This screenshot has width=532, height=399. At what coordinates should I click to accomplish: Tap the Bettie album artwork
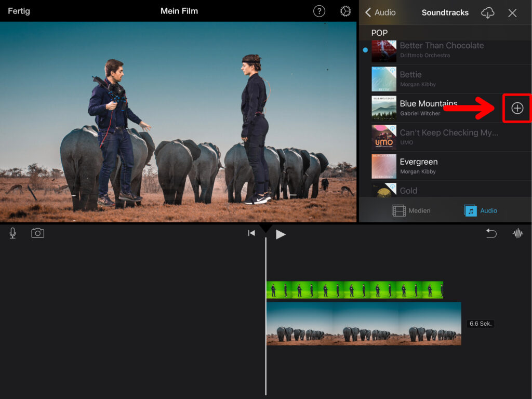pos(384,79)
